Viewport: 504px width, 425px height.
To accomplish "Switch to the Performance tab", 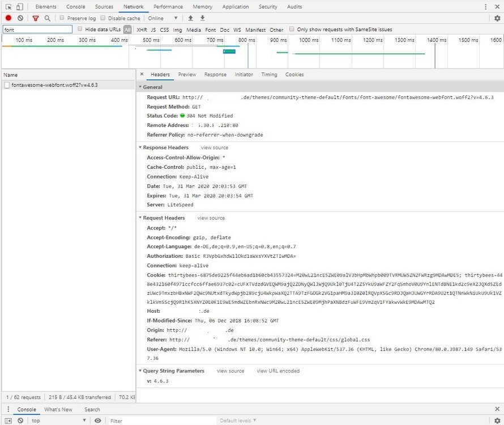I will click(x=168, y=7).
